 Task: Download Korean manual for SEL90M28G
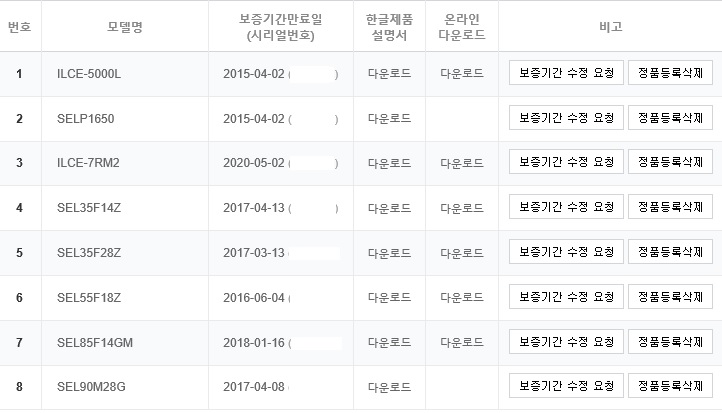(389, 387)
